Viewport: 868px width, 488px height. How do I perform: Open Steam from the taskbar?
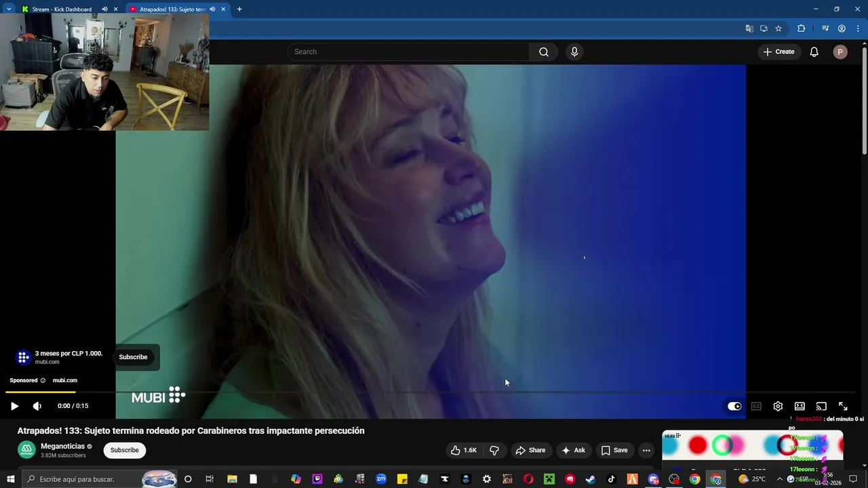(590, 479)
